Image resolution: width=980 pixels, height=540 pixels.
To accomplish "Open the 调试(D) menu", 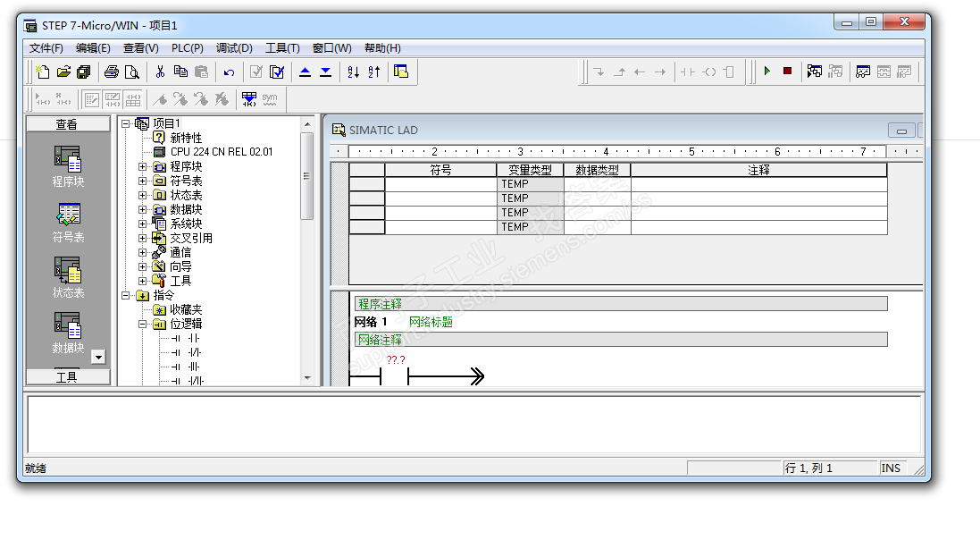I will coord(234,48).
